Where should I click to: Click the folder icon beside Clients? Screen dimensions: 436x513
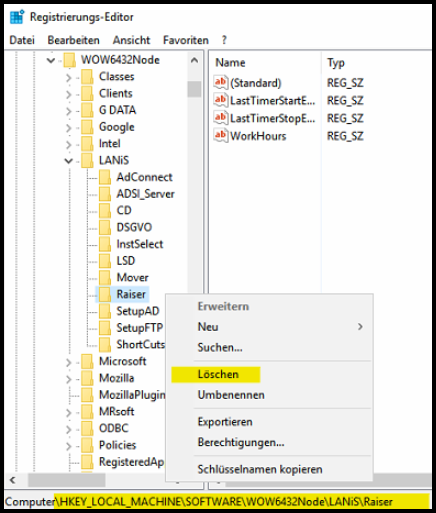[87, 93]
